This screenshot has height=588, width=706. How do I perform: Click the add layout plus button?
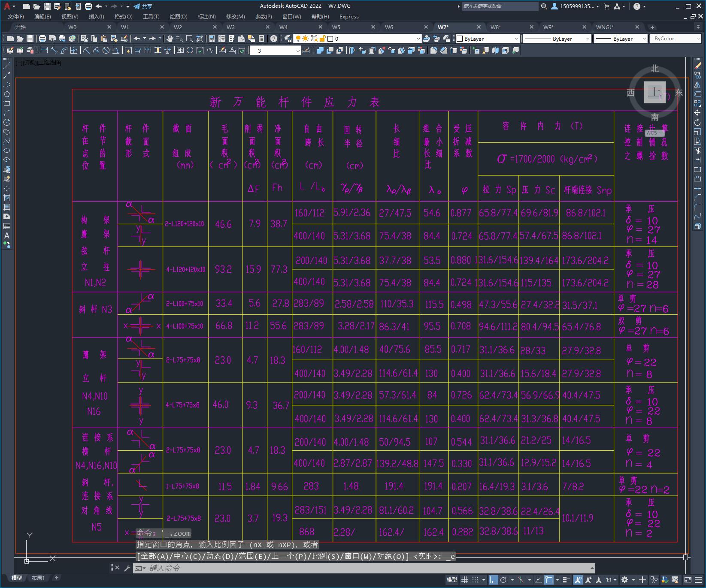[56, 578]
